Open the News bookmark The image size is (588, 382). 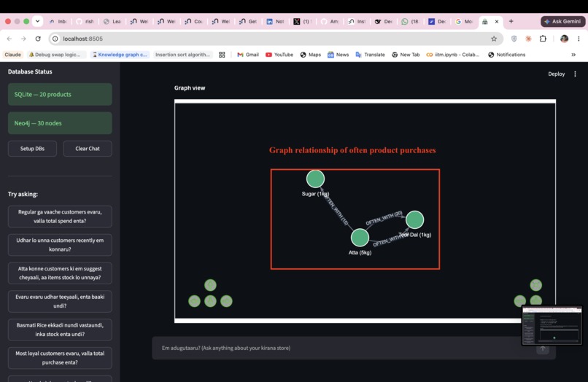point(339,55)
